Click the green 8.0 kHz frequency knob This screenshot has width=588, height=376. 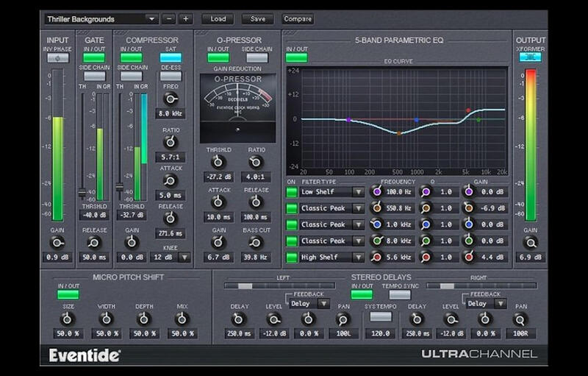click(377, 241)
